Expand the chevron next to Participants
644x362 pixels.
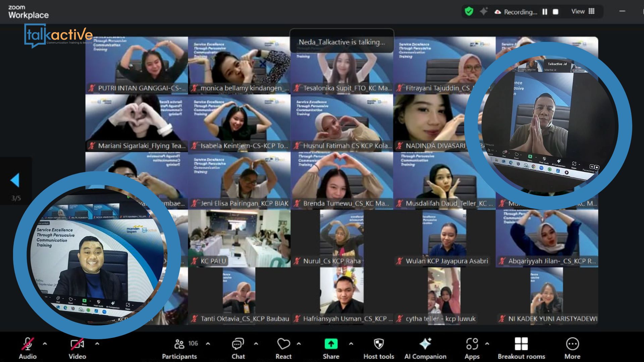(208, 344)
